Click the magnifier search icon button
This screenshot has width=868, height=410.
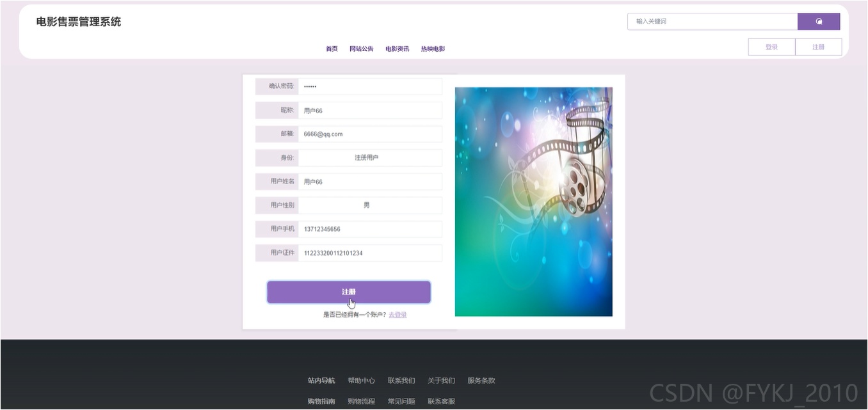point(819,22)
